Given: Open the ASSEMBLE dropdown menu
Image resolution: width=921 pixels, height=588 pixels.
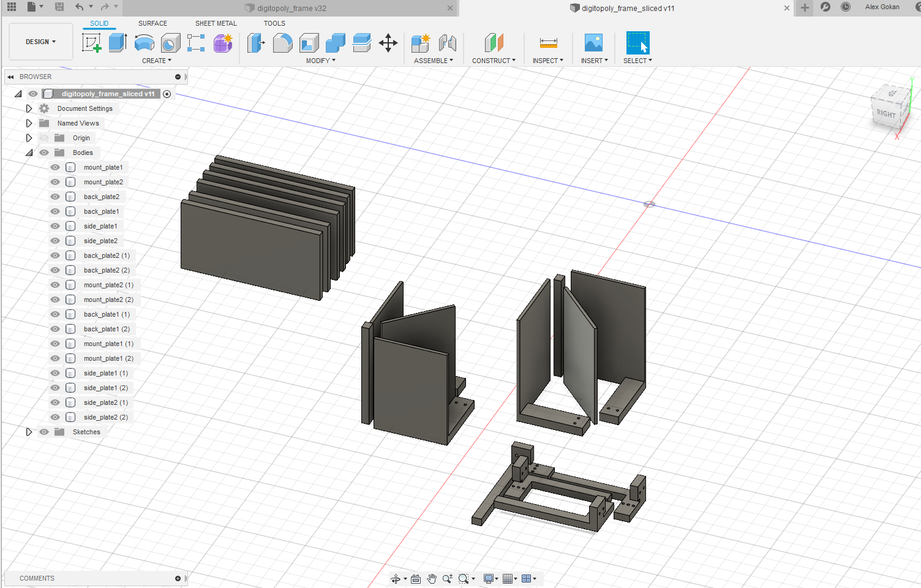Looking at the screenshot, I should pos(434,61).
